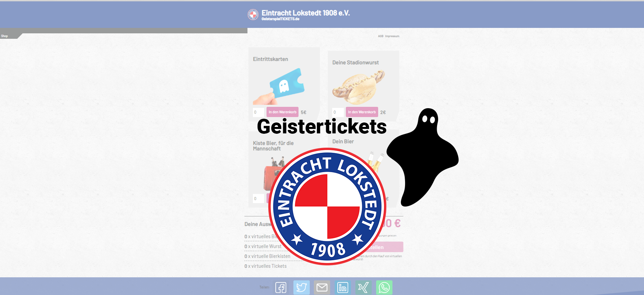Screen dimensions: 644x295
Task: Share via the Twitter bird icon
Action: coord(302,288)
